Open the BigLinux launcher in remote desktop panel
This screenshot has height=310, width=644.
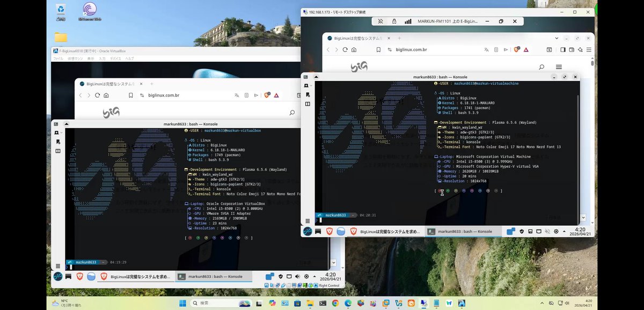[x=308, y=231]
